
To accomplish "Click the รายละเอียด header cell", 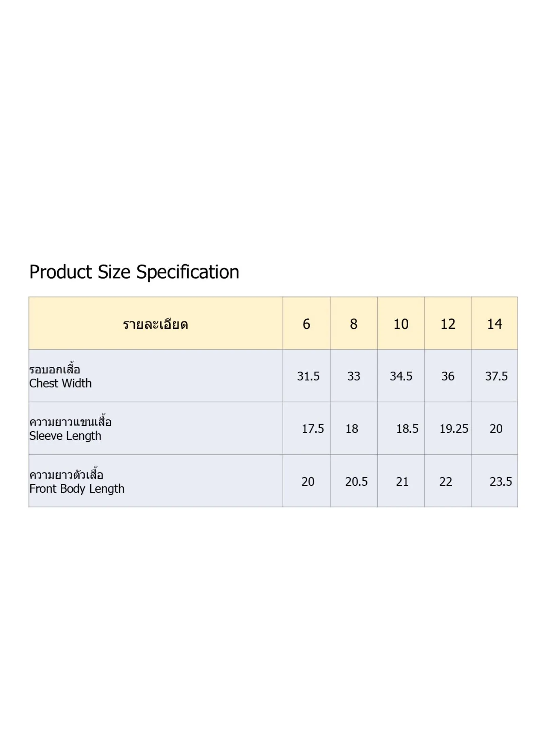I will 155,324.
